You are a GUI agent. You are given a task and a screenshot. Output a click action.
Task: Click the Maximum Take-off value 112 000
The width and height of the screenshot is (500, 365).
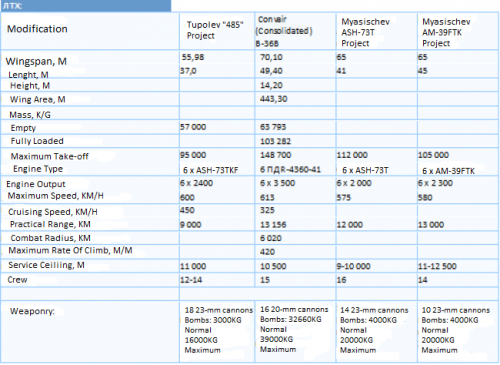pyautogui.click(x=352, y=155)
